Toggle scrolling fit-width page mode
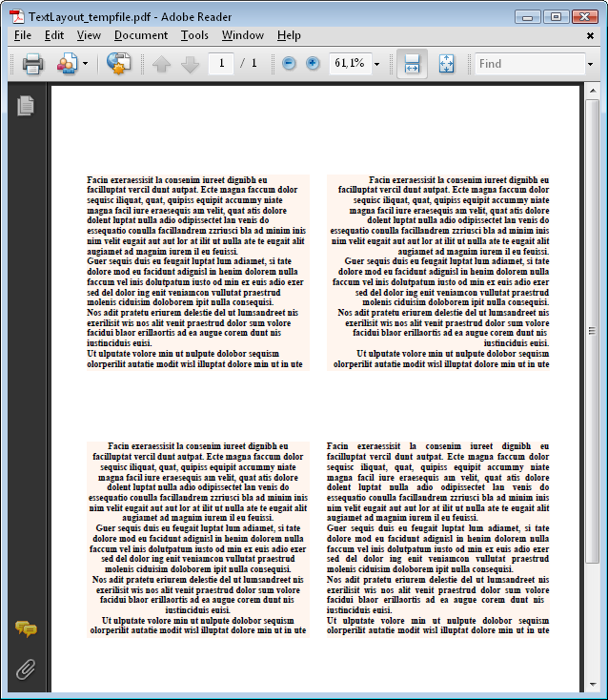 tap(412, 64)
